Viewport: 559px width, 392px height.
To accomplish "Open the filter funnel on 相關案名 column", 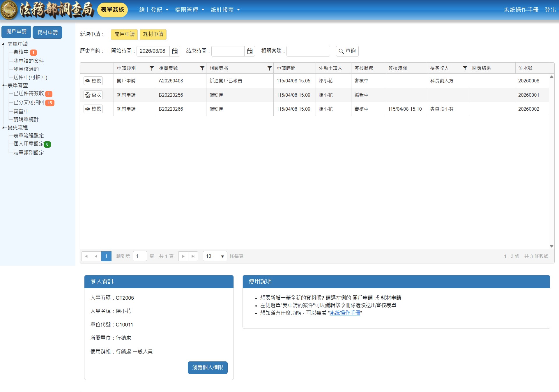I will 269,68.
